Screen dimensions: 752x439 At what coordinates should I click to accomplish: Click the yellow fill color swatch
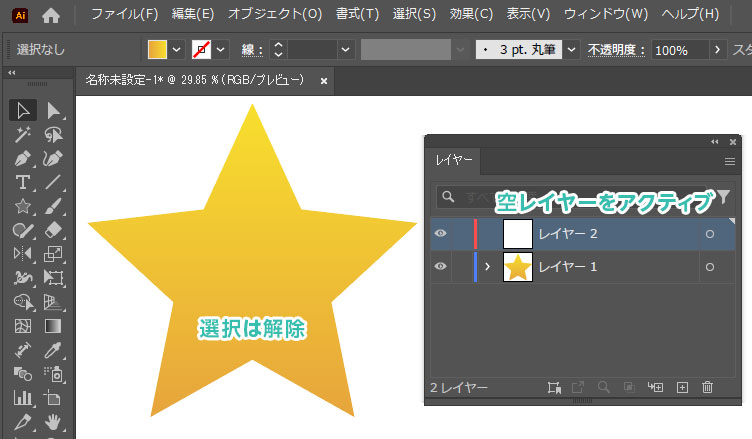[157, 49]
